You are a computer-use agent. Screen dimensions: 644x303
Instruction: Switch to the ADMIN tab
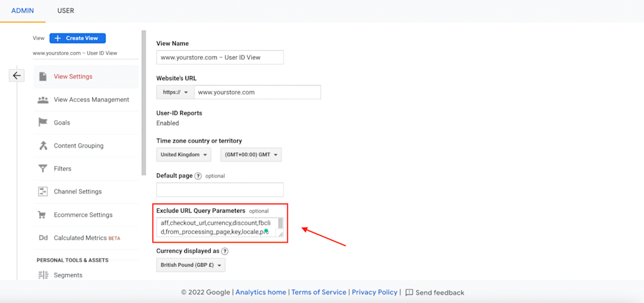[x=23, y=11]
